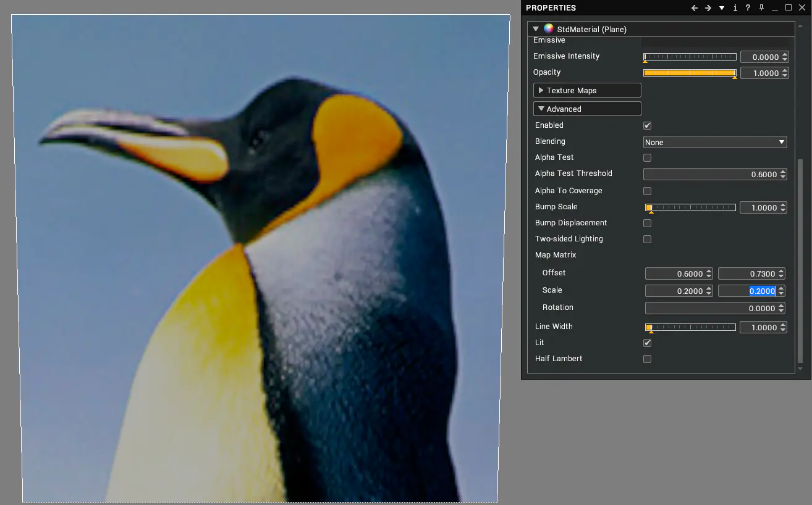Click the StdMaterial color sphere icon
This screenshot has height=505, width=812.
[548, 29]
